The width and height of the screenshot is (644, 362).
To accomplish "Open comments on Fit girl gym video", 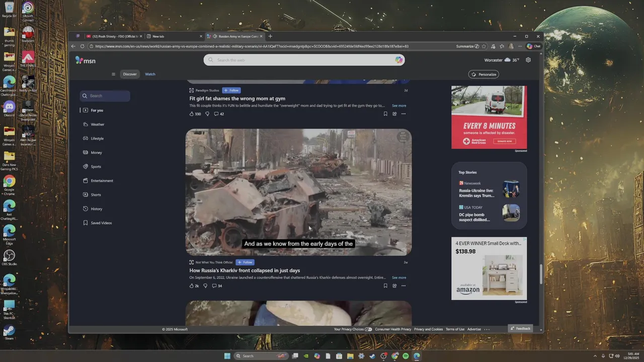I will [x=219, y=114].
